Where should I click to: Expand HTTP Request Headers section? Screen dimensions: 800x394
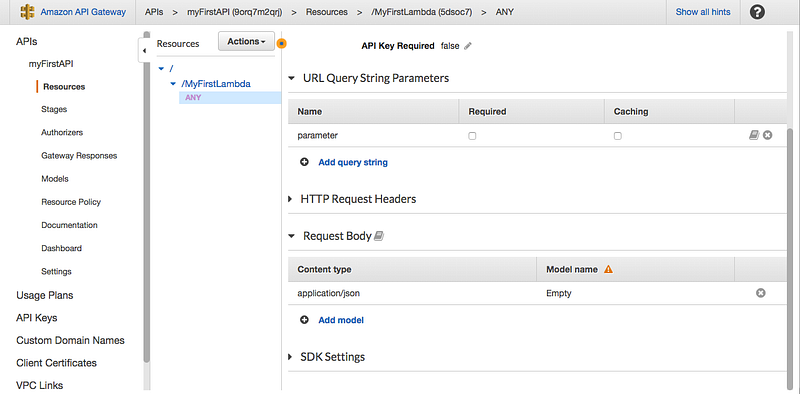coord(290,199)
